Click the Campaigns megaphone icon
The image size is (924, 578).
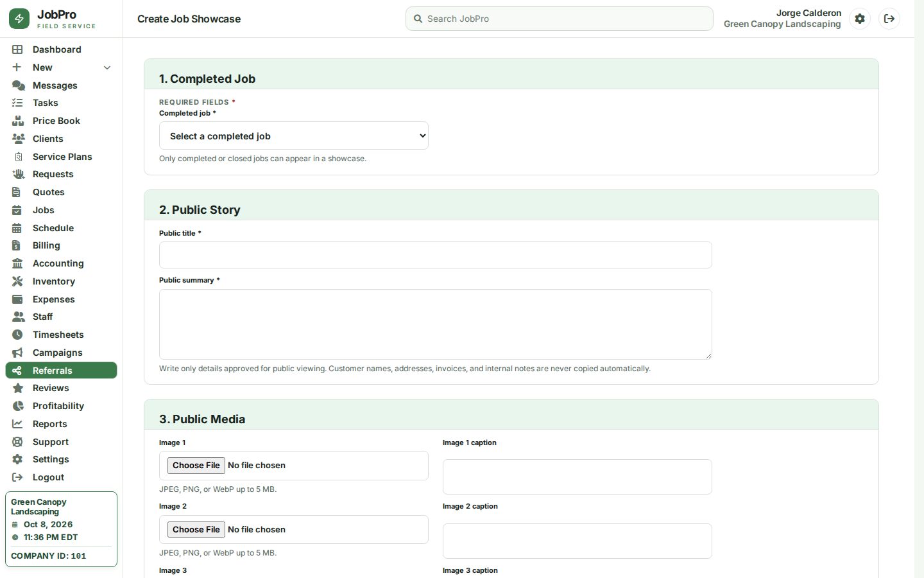(x=17, y=353)
